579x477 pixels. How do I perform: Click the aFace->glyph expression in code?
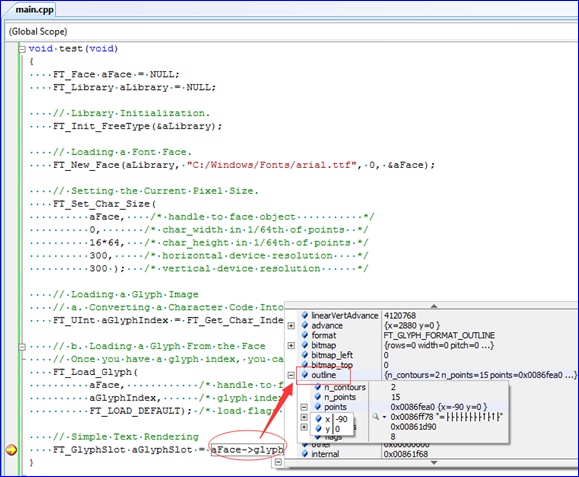(x=247, y=450)
